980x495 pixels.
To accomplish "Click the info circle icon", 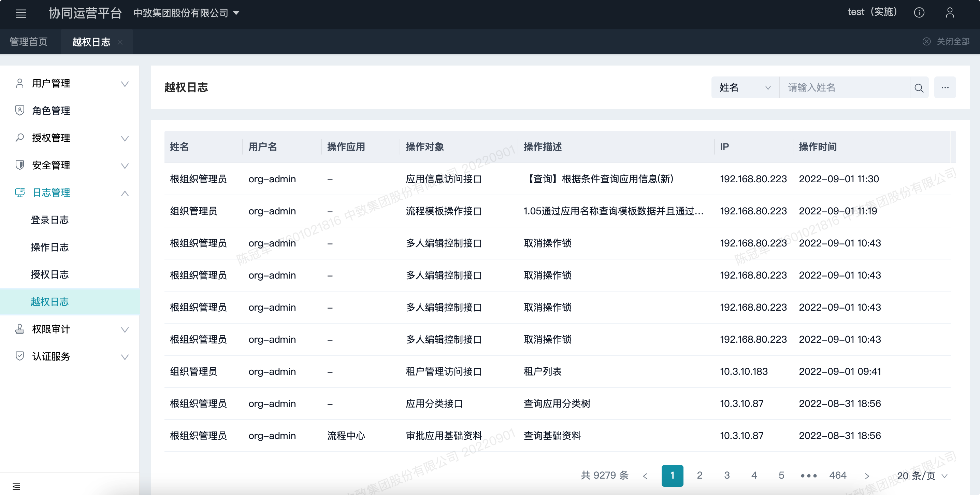I will pos(919,13).
